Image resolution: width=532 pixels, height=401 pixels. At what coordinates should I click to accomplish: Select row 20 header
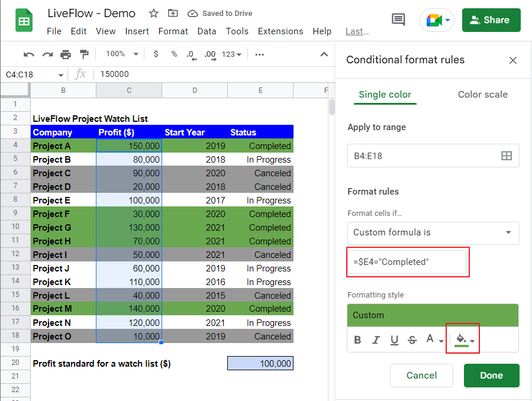click(15, 363)
